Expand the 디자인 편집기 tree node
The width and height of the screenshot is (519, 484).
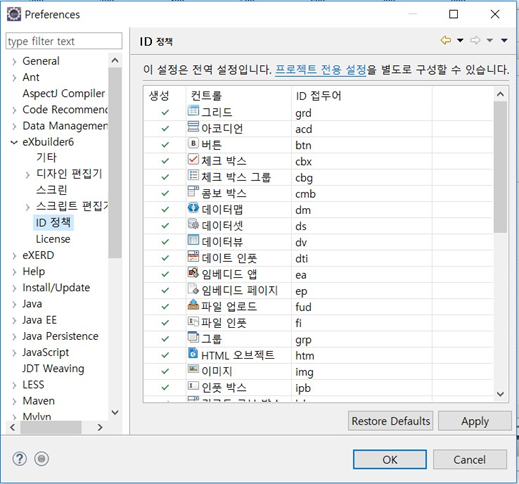28,174
